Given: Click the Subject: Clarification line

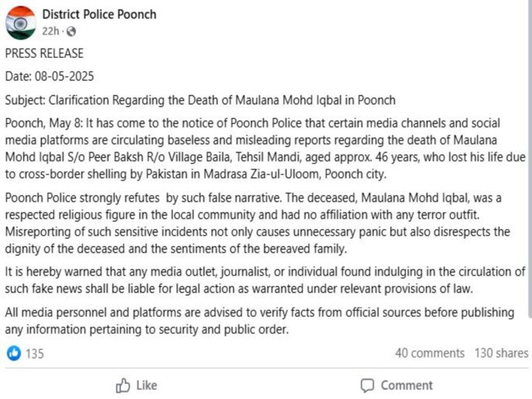Looking at the screenshot, I should point(200,100).
